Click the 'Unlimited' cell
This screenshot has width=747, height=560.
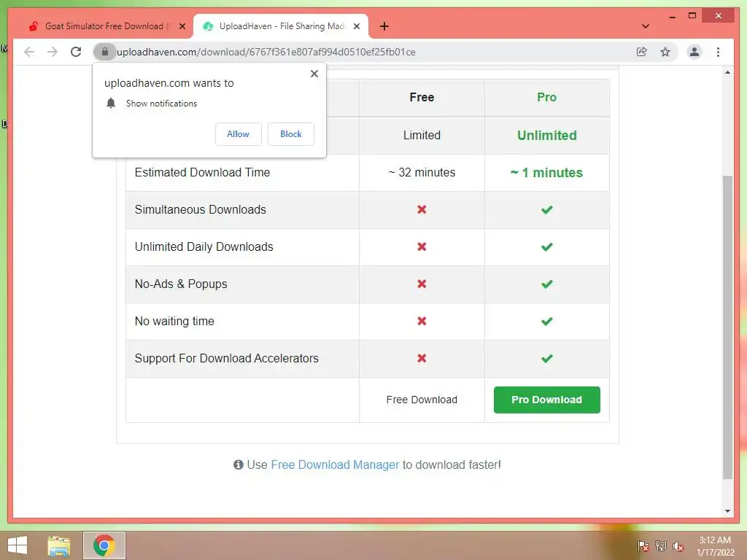point(547,135)
